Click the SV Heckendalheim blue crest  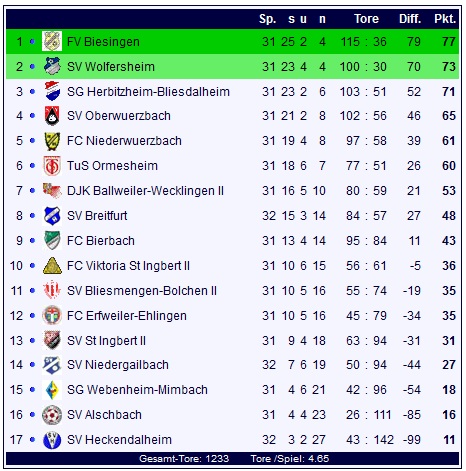point(52,440)
